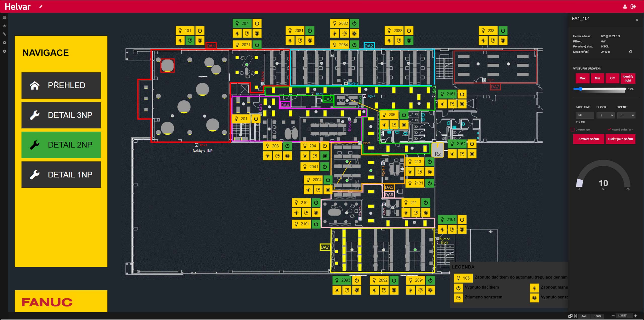Click the plus zoom-in icon at bottom right
Image resolution: width=644 pixels, height=320 pixels.
point(636,316)
